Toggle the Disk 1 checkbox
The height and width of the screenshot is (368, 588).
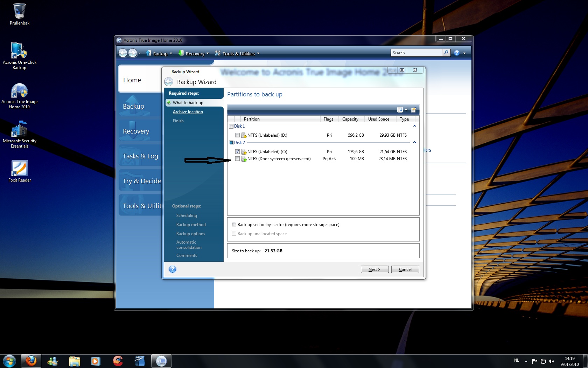(x=231, y=127)
